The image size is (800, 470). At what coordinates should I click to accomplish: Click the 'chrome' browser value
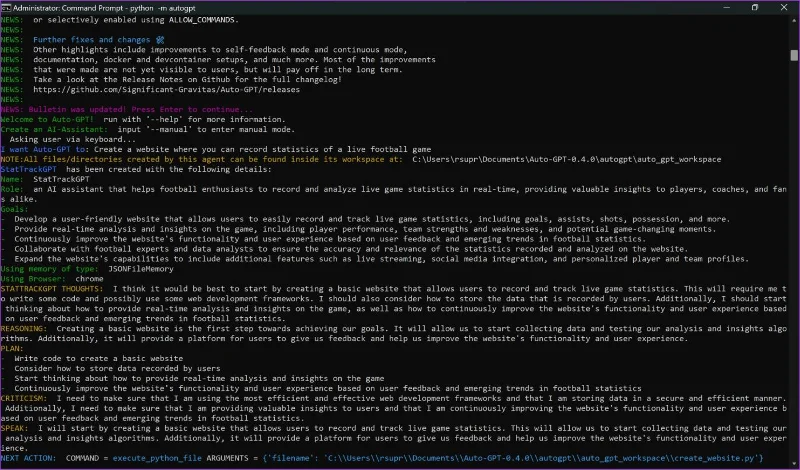tap(89, 279)
